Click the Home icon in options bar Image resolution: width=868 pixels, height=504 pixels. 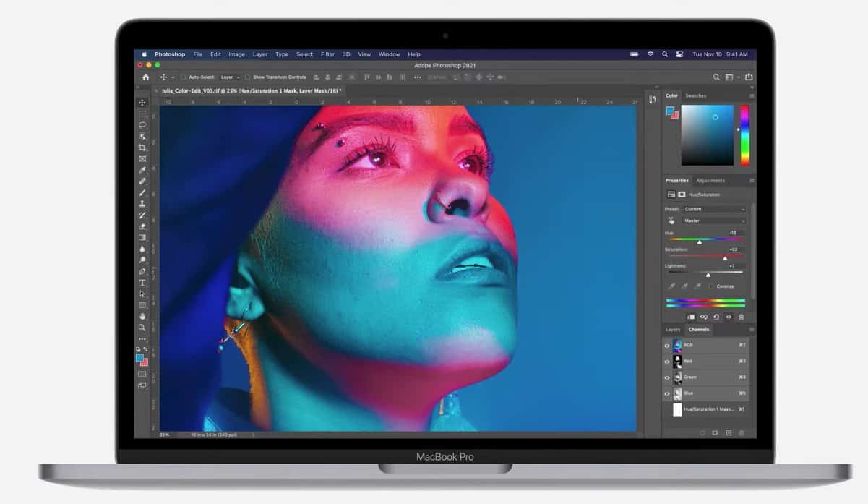point(145,77)
